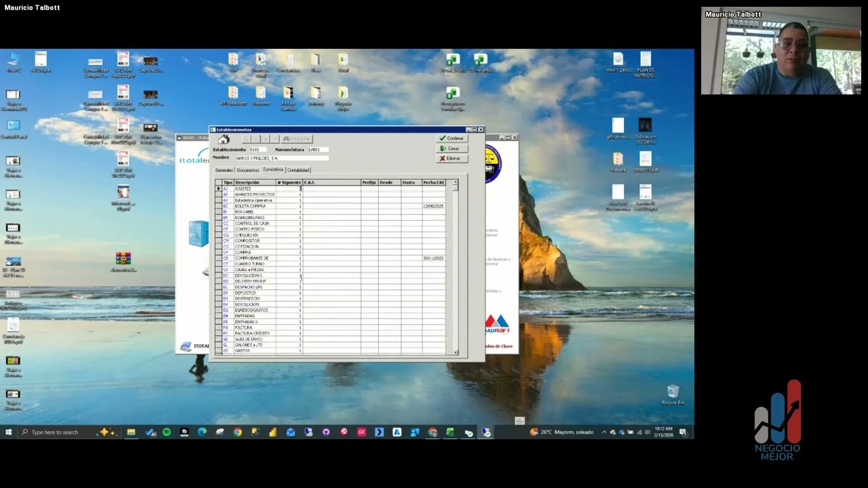Click the grid scrollbar down arrow

click(456, 352)
